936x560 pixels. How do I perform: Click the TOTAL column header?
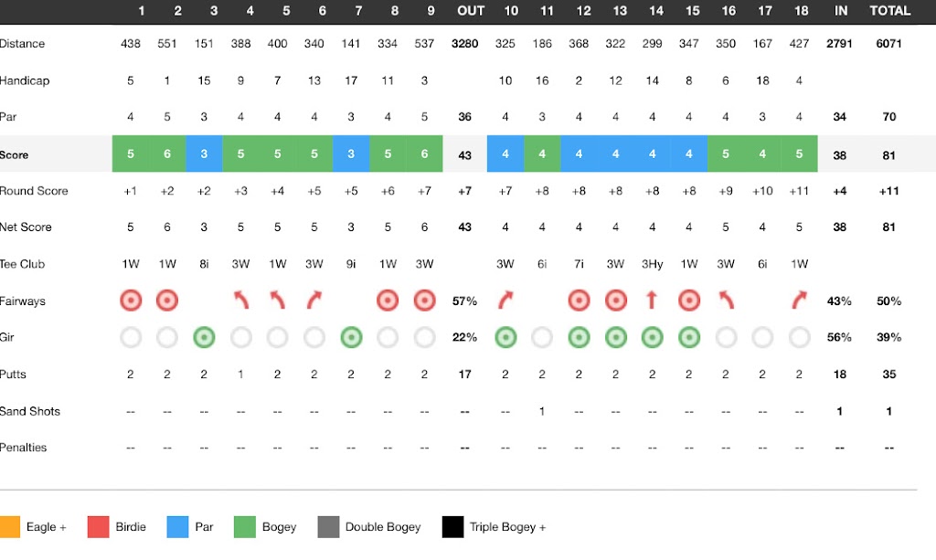[x=889, y=11]
